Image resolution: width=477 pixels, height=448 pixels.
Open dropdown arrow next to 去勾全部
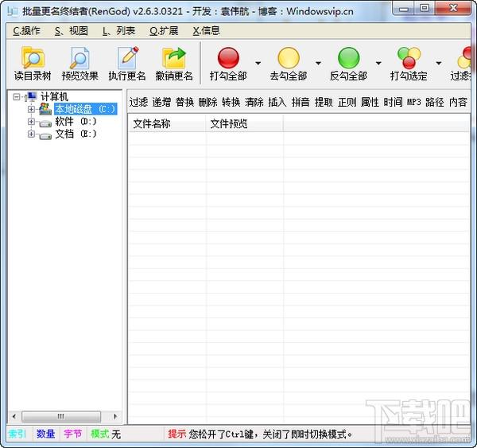pos(318,63)
